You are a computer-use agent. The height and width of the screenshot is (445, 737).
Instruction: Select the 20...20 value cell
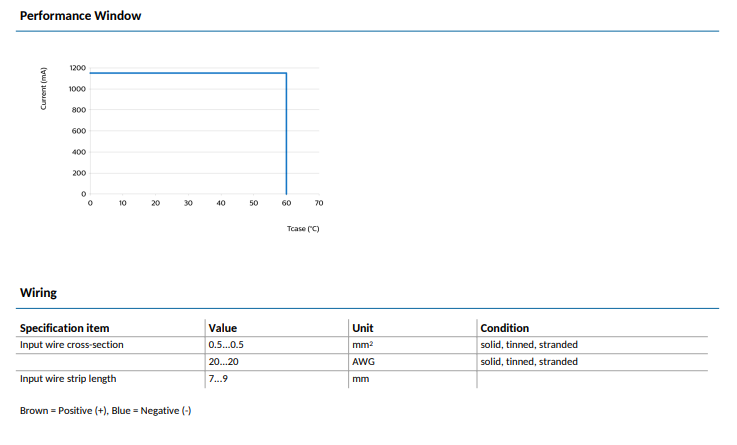[x=224, y=361]
